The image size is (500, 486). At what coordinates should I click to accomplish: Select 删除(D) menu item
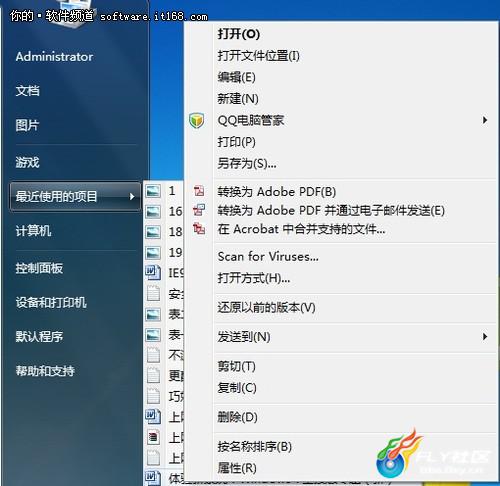237,417
